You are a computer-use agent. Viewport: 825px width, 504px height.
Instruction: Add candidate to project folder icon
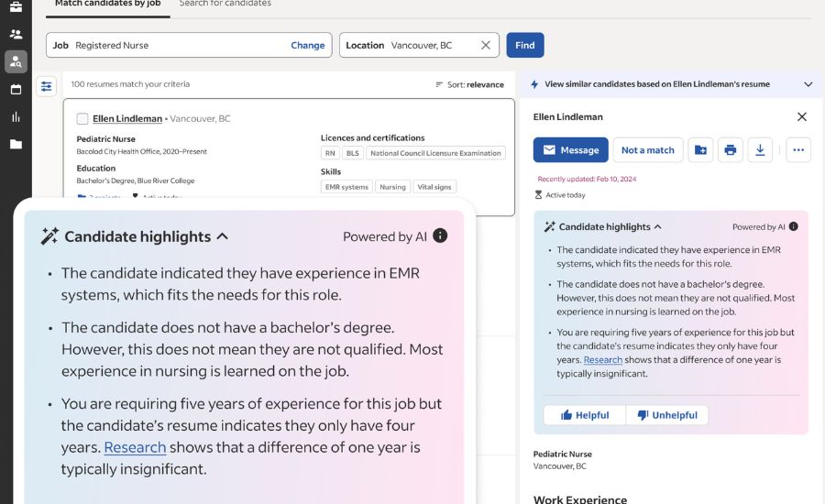tap(700, 150)
